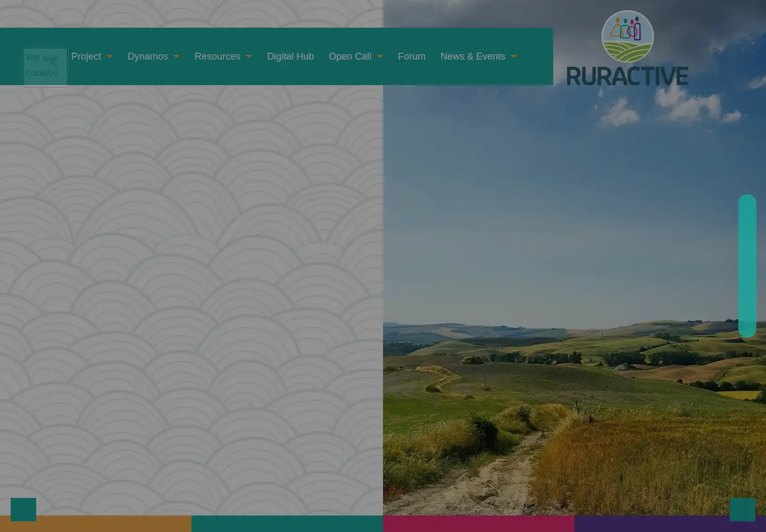Expand the dropdown arrow beside Resources
This screenshot has height=532, width=766.
[x=249, y=56]
